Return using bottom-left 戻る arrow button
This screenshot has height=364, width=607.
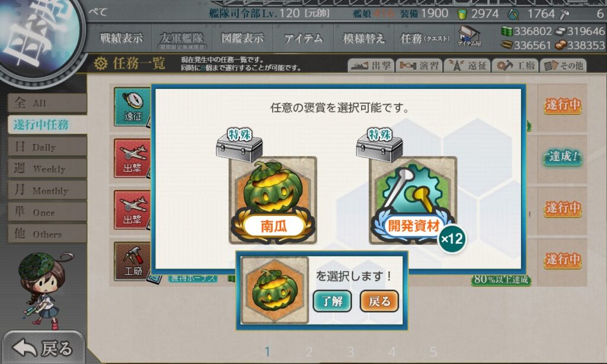[43, 348]
